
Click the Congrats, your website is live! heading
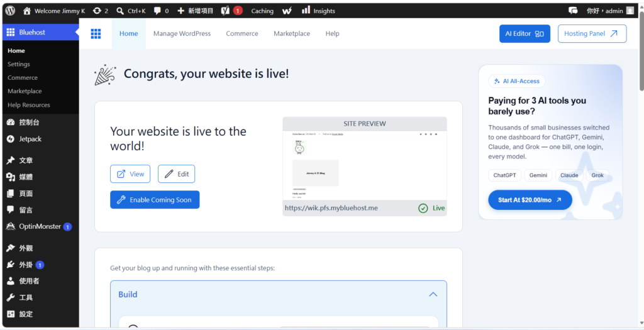click(206, 74)
